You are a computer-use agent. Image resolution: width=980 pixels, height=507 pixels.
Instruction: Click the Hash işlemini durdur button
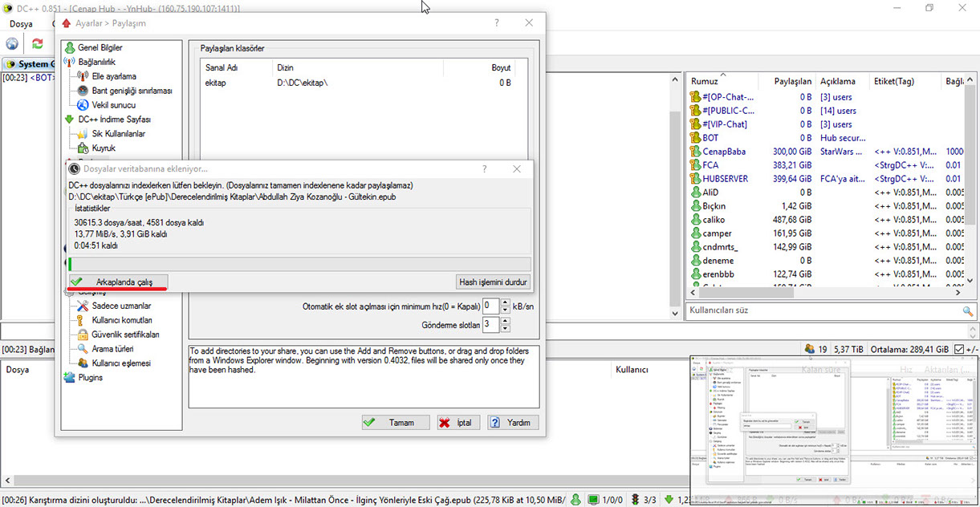493,282
